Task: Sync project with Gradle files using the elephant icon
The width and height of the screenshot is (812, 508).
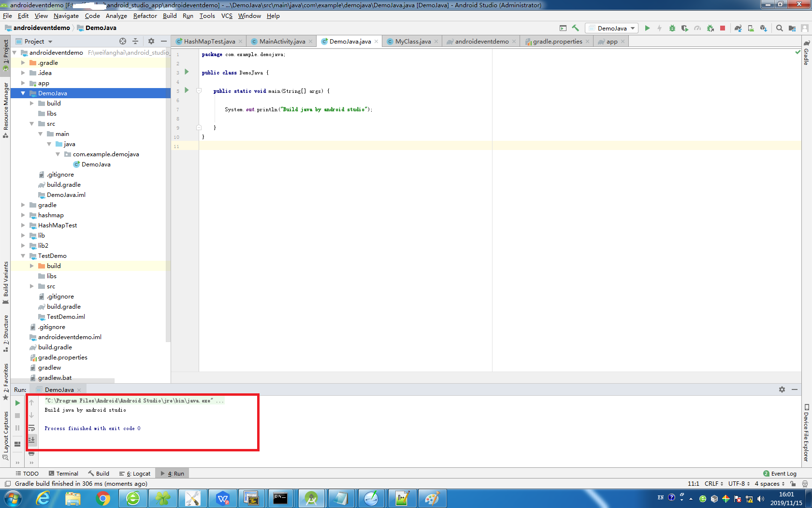Action: [x=738, y=28]
